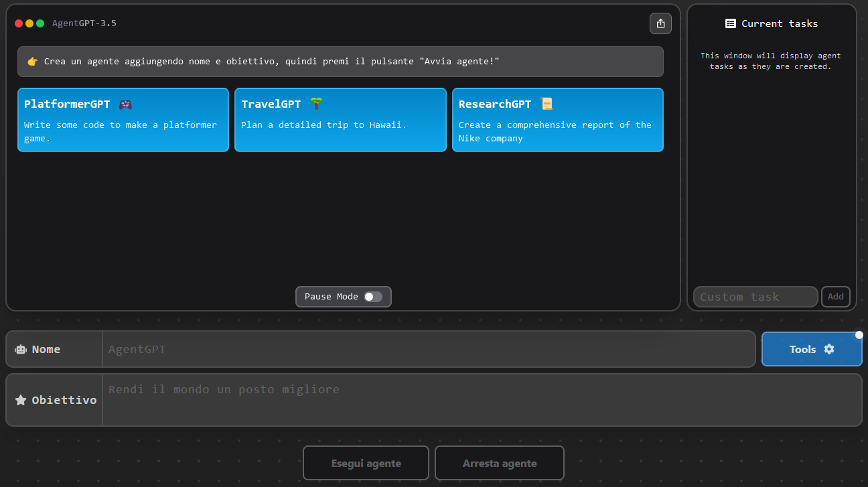Screen dimensions: 868x487
Task: Click the palm tree icon on TravelGPT
Action: (x=316, y=104)
